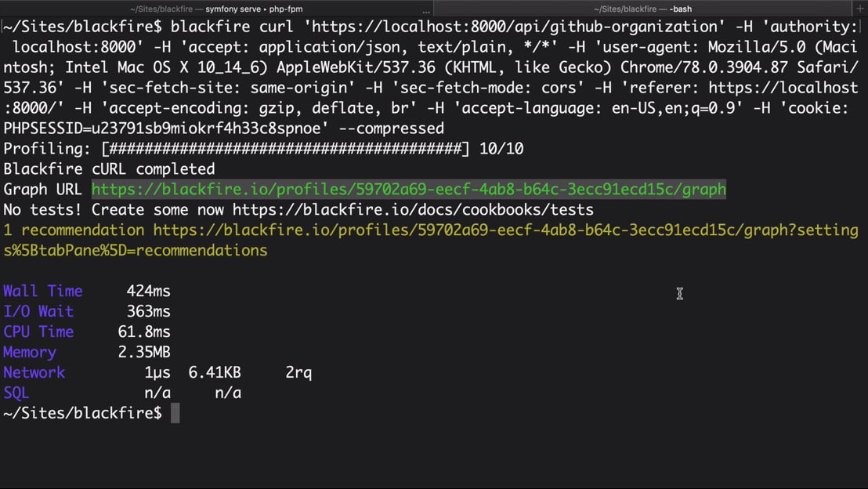Viewport: 868px width, 489px height.
Task: Open the yellow recommendation URL
Action: point(431,241)
